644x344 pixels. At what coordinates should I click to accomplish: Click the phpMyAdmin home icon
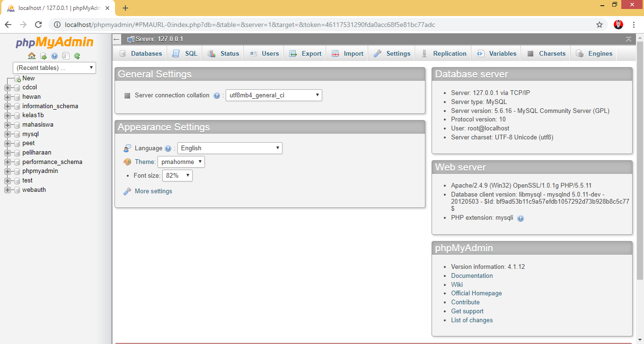(x=32, y=56)
